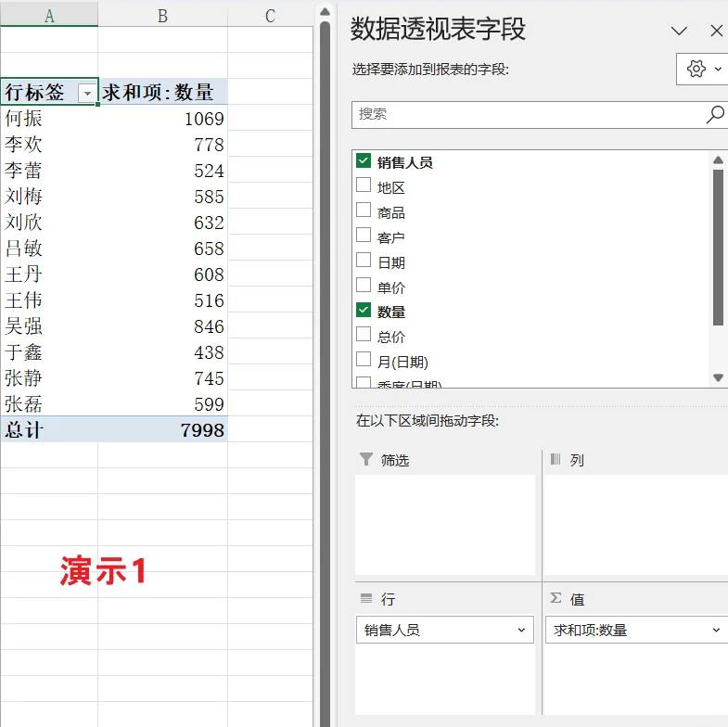Click the field list scrollbar thumb
This screenshot has width=728, height=727.
[718, 248]
